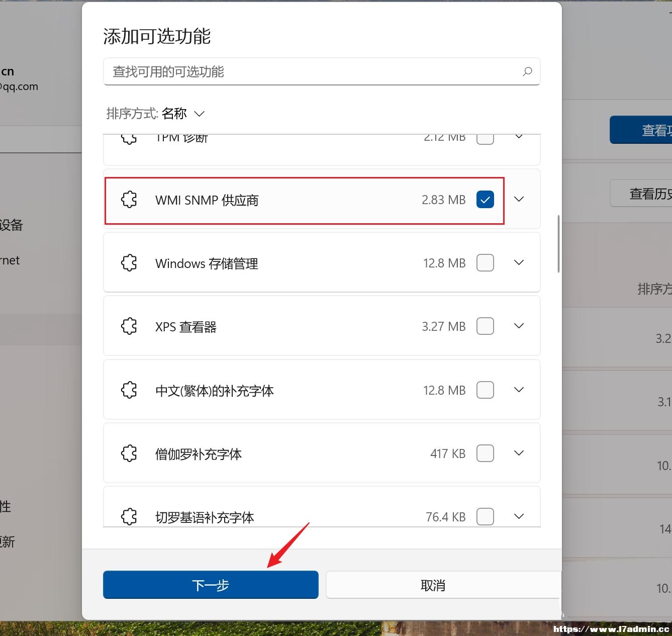The width and height of the screenshot is (672, 636).
Task: Expand the XPS 查看器 details
Action: point(519,326)
